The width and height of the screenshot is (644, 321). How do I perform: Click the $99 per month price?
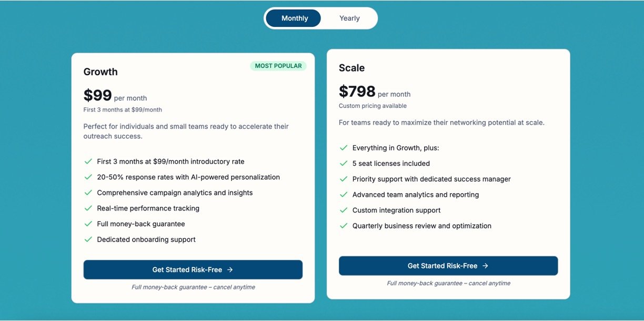(98, 96)
